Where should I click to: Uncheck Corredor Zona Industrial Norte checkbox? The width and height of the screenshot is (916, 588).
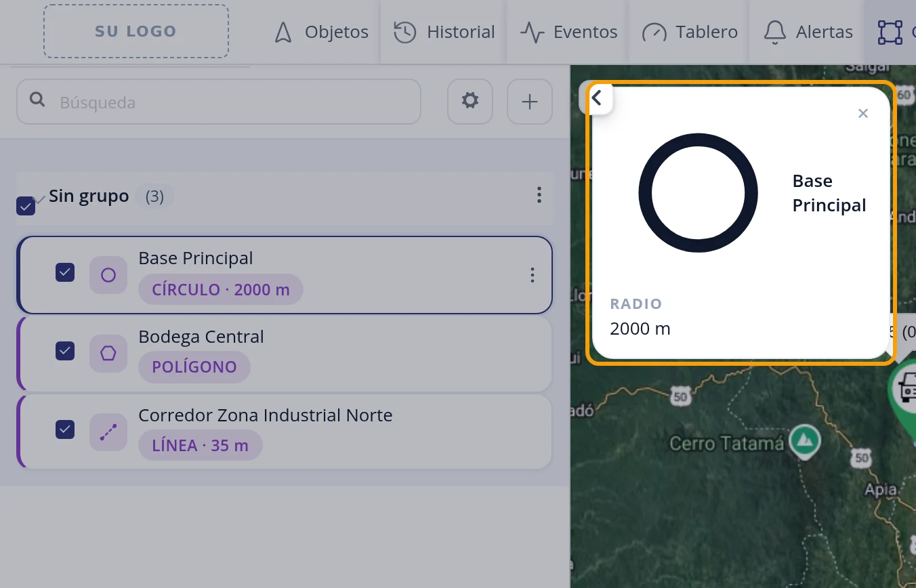pyautogui.click(x=65, y=429)
